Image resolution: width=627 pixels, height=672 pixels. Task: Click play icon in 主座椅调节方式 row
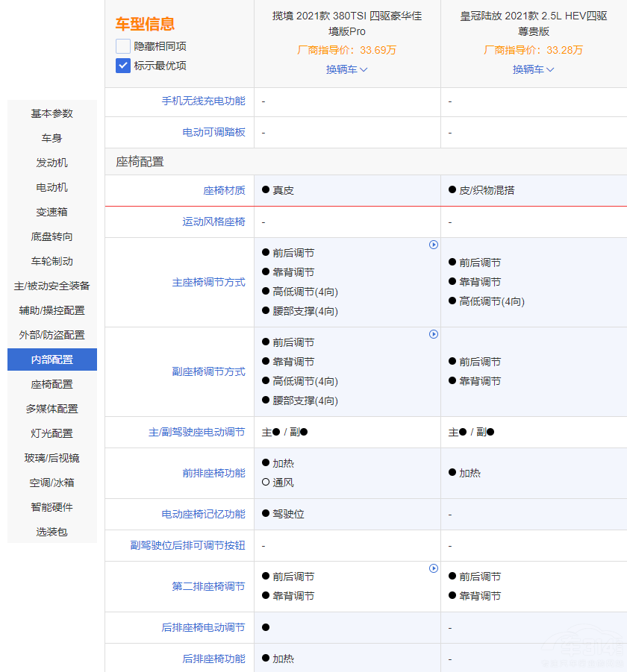[434, 245]
